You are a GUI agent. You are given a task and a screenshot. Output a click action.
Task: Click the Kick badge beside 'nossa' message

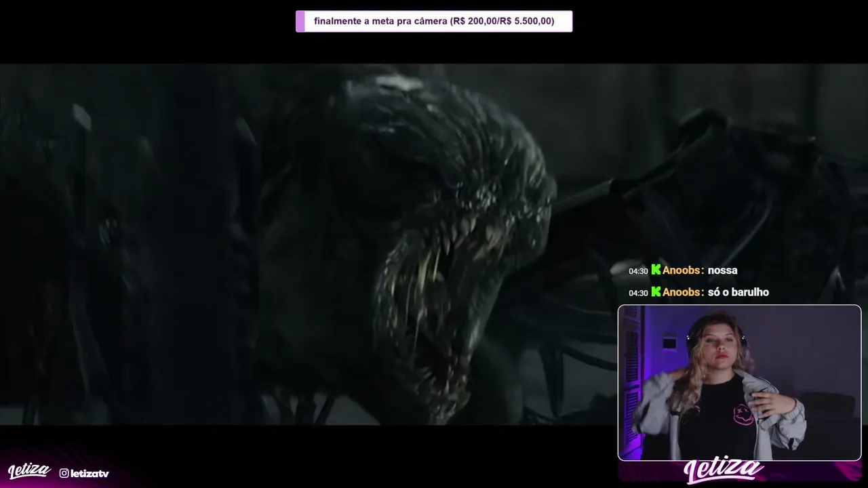[656, 270]
